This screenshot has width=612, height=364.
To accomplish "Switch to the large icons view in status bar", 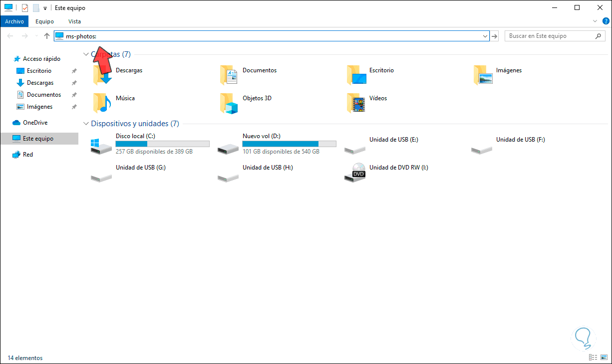I will point(603,358).
